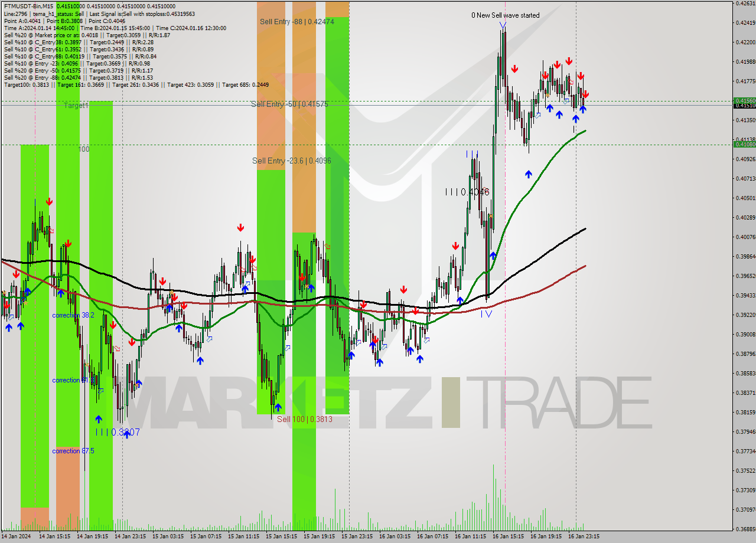756x543 pixels.
Task: Click the 14 Jan 15:15 time label
Action: [54, 537]
